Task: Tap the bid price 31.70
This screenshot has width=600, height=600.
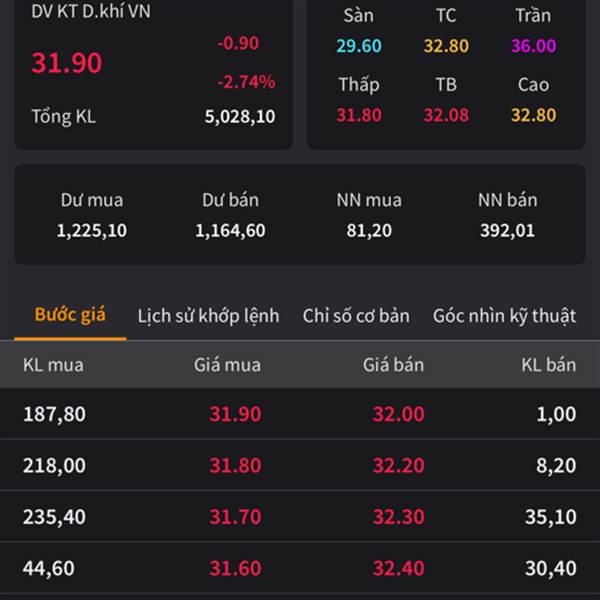Action: [235, 517]
